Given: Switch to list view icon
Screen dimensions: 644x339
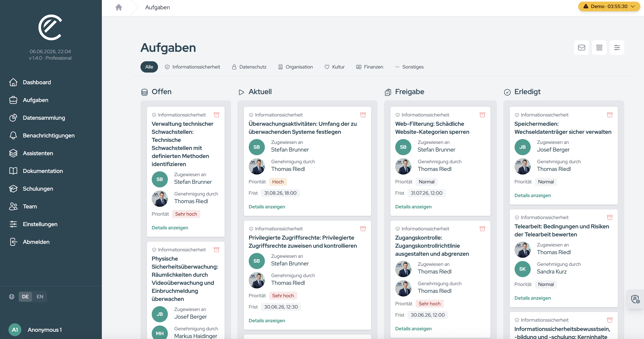Looking at the screenshot, I should coord(599,48).
